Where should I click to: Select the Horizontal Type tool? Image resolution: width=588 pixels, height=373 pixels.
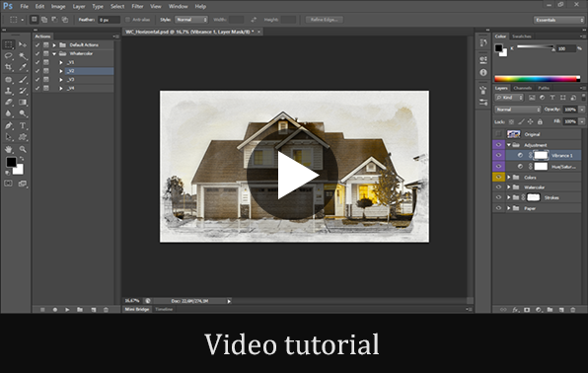(x=23, y=125)
